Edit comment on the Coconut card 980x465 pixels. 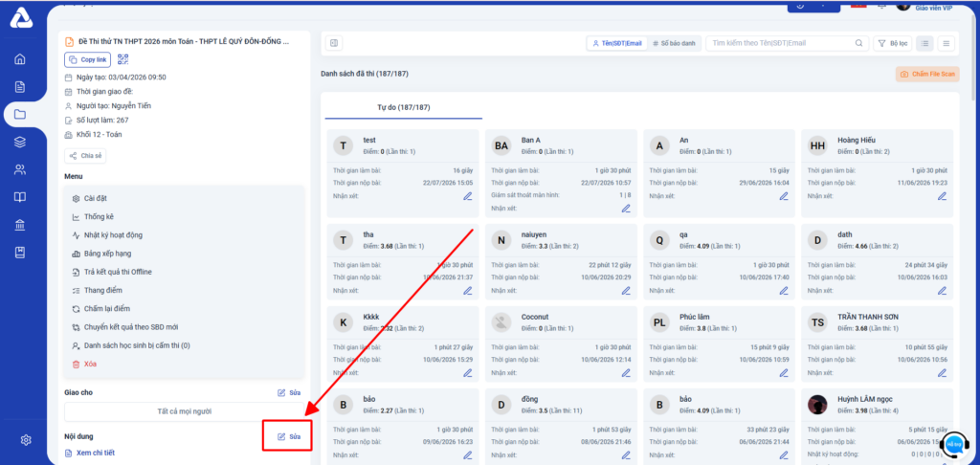[x=626, y=373]
